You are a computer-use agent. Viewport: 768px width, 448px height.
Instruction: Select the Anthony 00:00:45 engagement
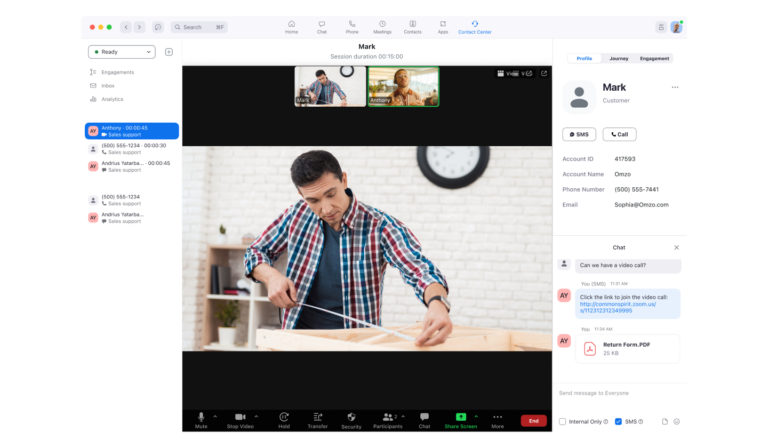coord(132,131)
